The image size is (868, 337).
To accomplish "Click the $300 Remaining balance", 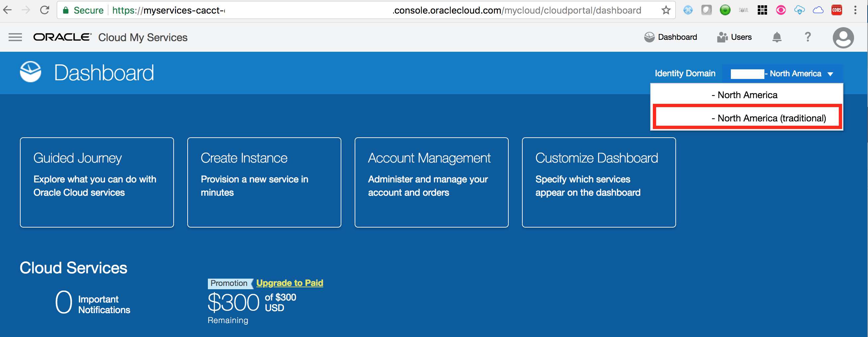I will [x=252, y=307].
